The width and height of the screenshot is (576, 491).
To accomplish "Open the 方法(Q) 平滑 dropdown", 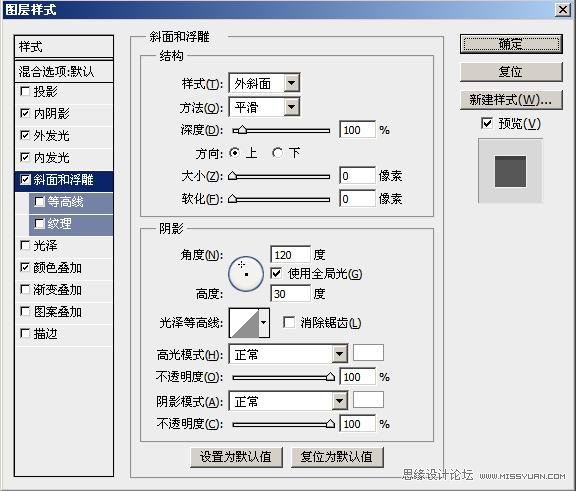I will (x=292, y=107).
